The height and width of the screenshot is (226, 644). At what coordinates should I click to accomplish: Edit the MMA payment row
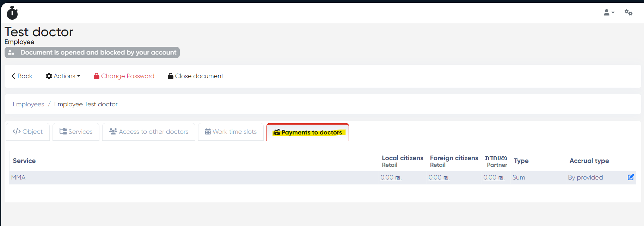(x=631, y=177)
